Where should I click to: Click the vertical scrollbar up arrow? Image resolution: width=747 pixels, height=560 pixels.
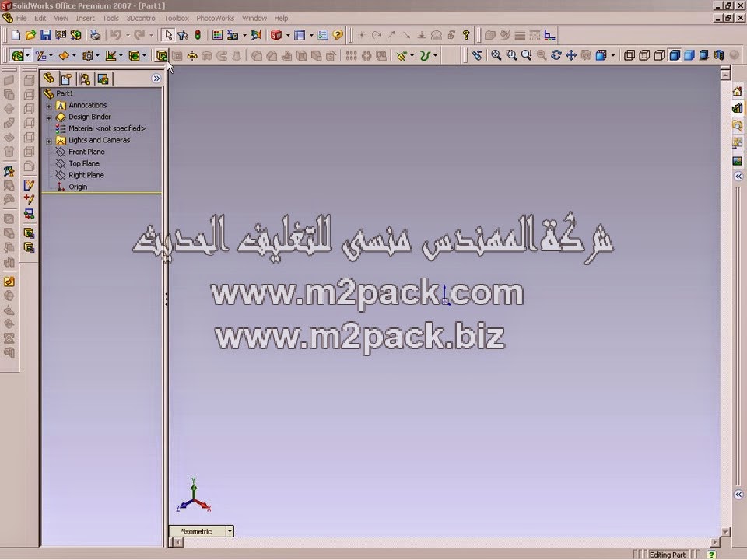click(x=725, y=75)
